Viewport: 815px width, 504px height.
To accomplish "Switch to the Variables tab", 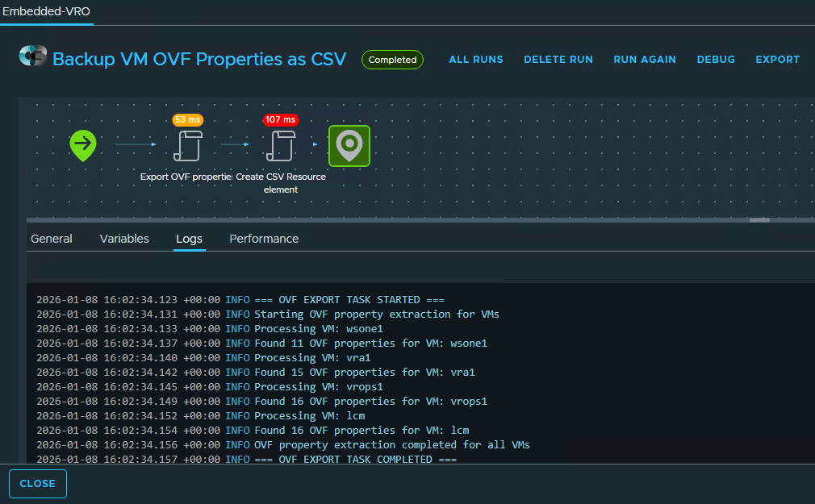I will 124,239.
